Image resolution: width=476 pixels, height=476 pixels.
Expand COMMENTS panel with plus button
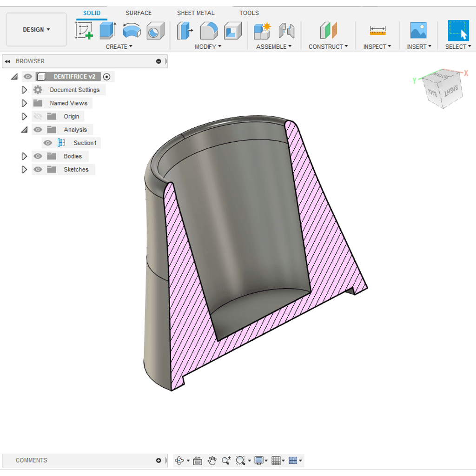(x=159, y=461)
